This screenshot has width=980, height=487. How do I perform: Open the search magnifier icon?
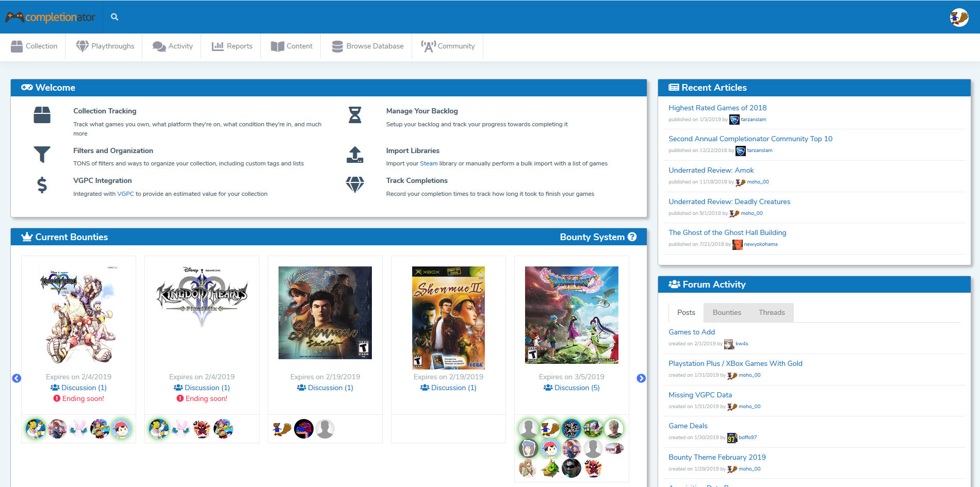coord(115,17)
